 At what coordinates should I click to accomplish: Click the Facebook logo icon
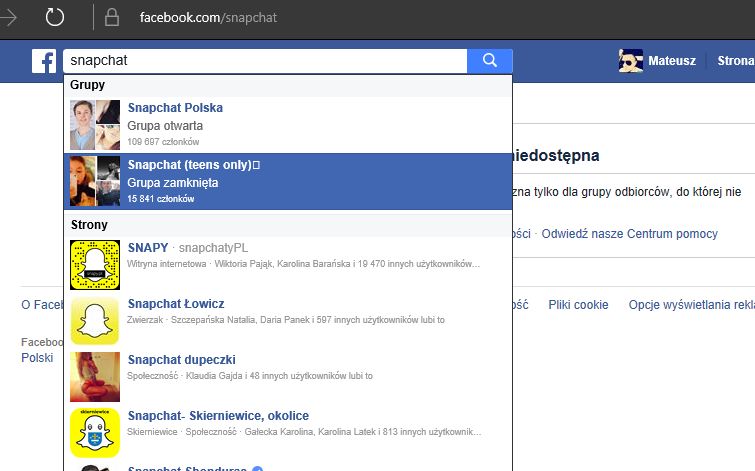pyautogui.click(x=44, y=61)
